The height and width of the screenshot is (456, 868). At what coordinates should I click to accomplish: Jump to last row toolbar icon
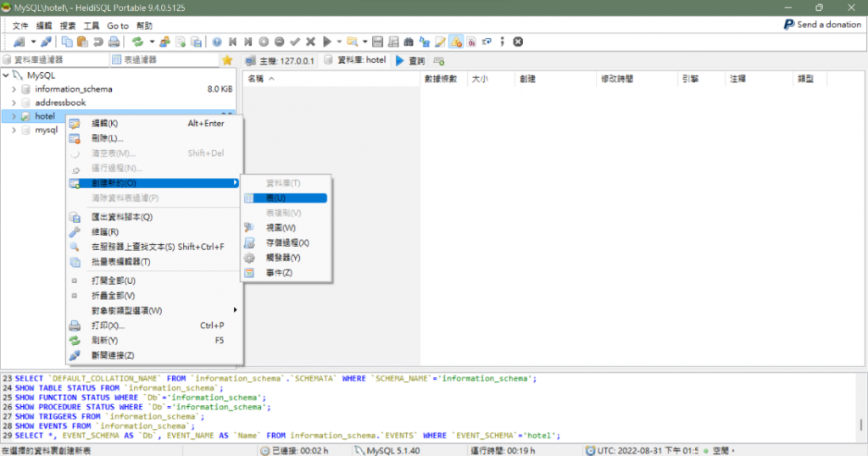[248, 42]
